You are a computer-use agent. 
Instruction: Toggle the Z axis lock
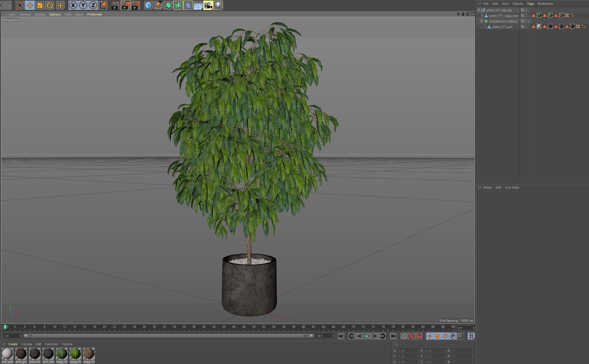click(x=93, y=5)
